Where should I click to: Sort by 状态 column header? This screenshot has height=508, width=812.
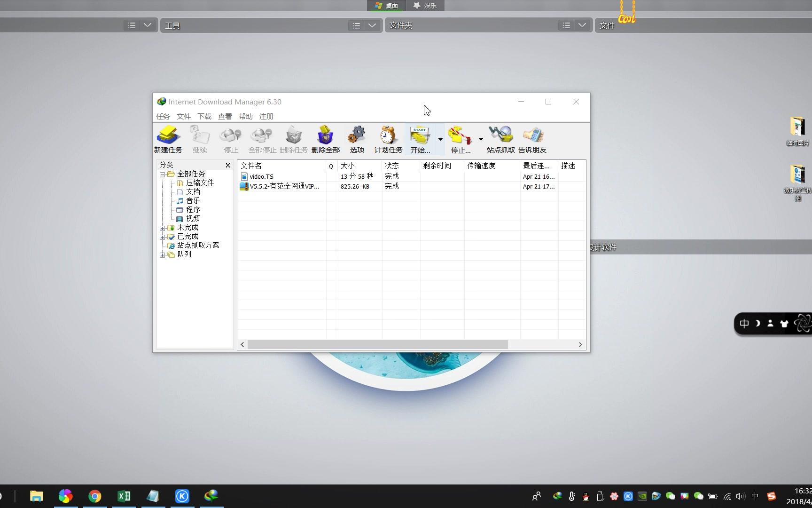pos(401,166)
